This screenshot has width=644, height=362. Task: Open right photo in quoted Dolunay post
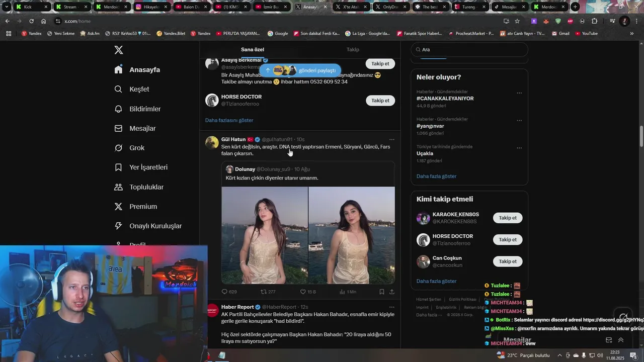[x=352, y=235]
